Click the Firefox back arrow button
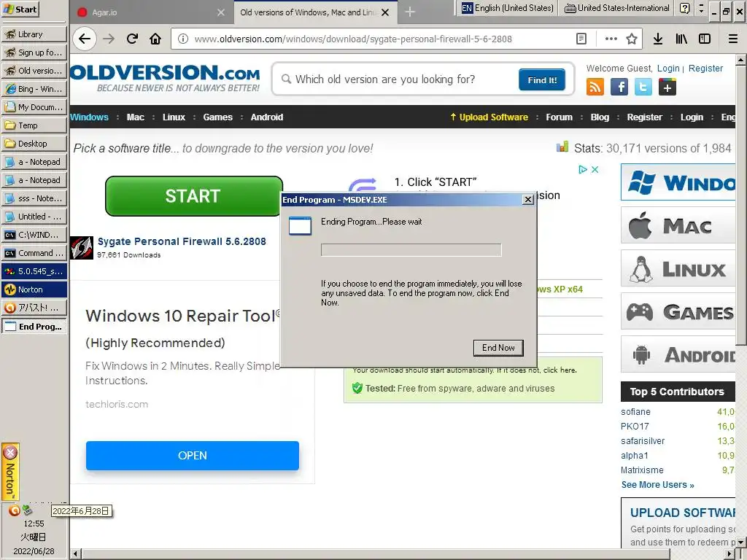The width and height of the screenshot is (747, 560). point(85,39)
